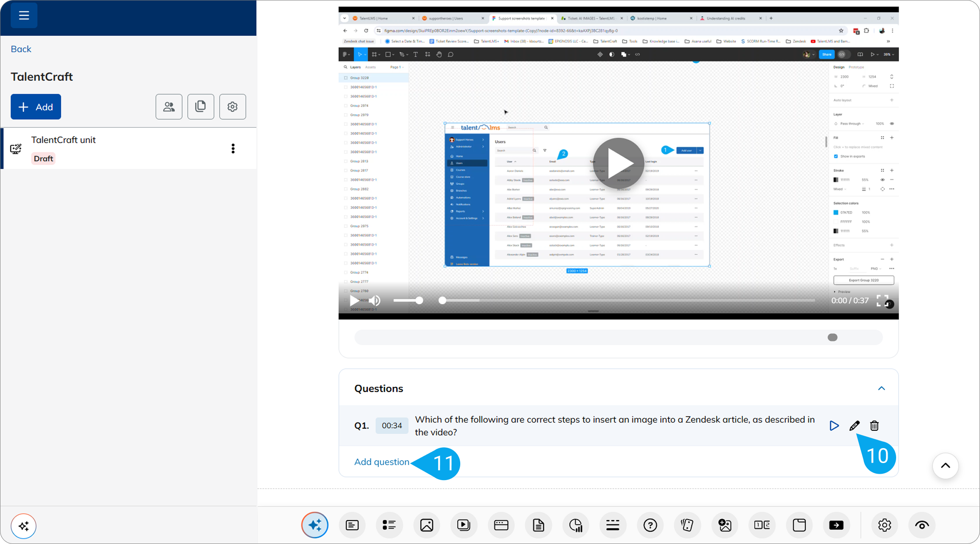
Task: Insert an image element
Action: click(427, 525)
